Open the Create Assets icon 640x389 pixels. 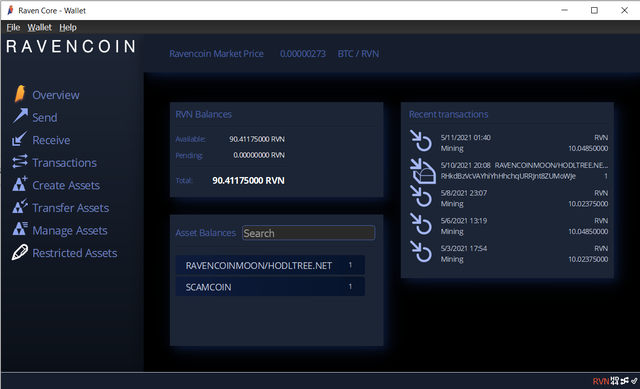point(20,184)
